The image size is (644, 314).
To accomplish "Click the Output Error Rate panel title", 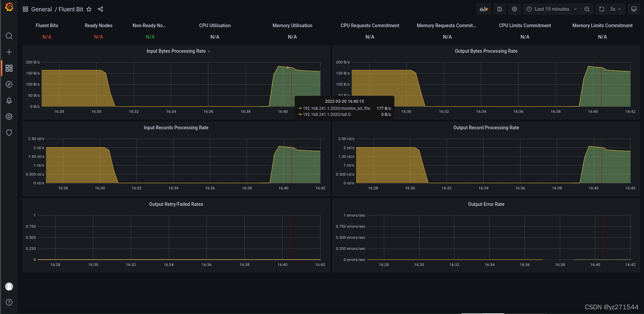I will point(486,204).
